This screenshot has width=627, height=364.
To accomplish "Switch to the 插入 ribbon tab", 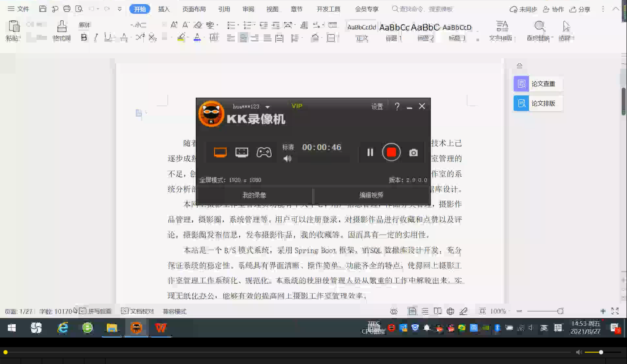I will [164, 9].
